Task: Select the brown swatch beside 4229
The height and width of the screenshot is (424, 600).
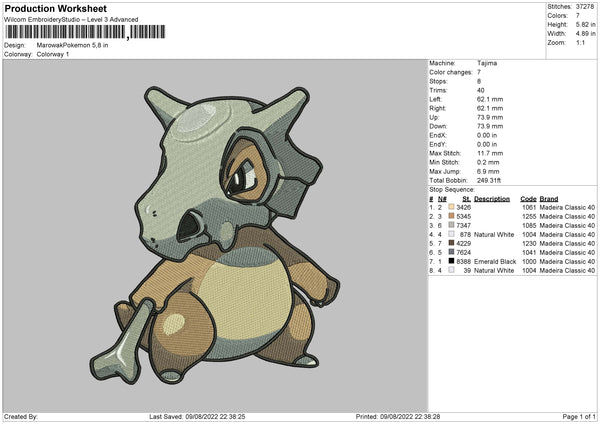Action: (451, 243)
